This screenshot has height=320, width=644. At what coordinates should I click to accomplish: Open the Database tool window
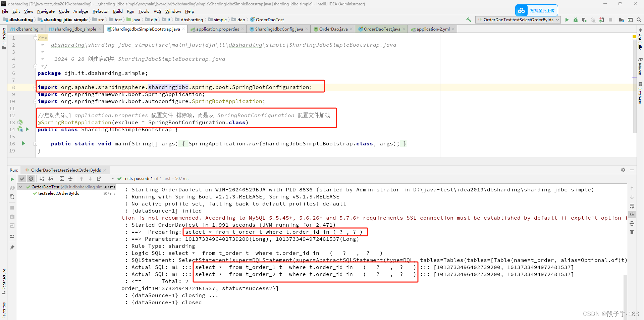pos(640,93)
